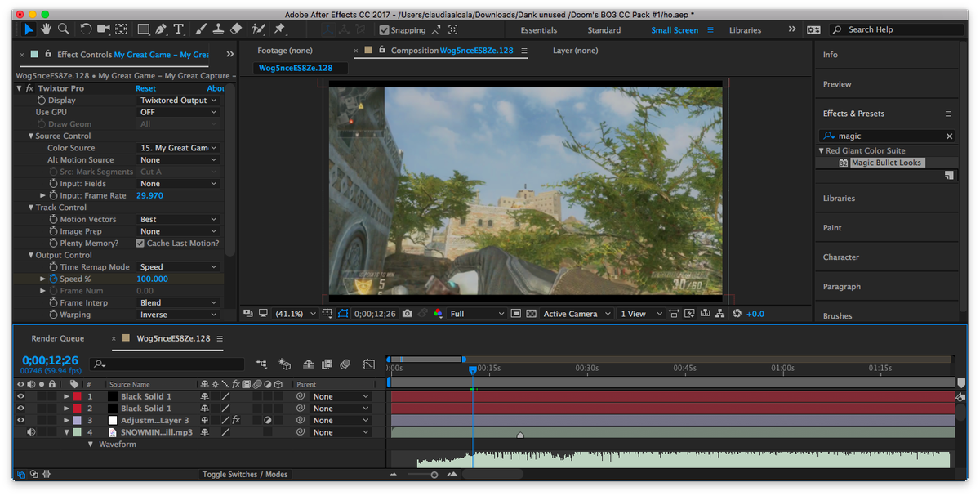Select the Puppet Pin tool
This screenshot has height=496, width=980.
(x=280, y=29)
